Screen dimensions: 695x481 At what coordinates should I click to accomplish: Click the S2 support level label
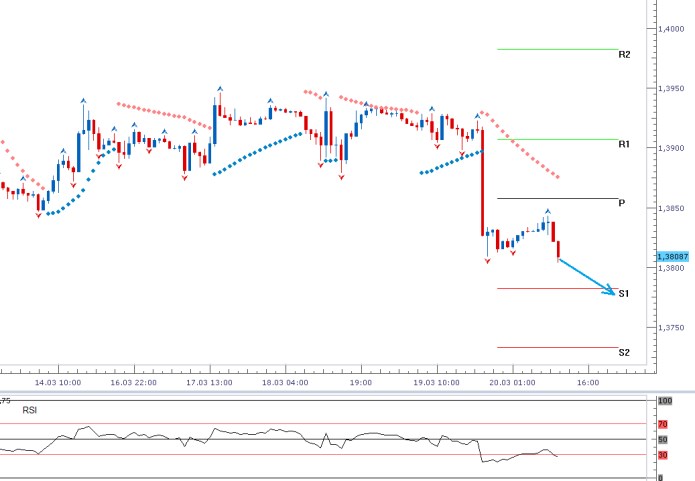click(x=624, y=352)
